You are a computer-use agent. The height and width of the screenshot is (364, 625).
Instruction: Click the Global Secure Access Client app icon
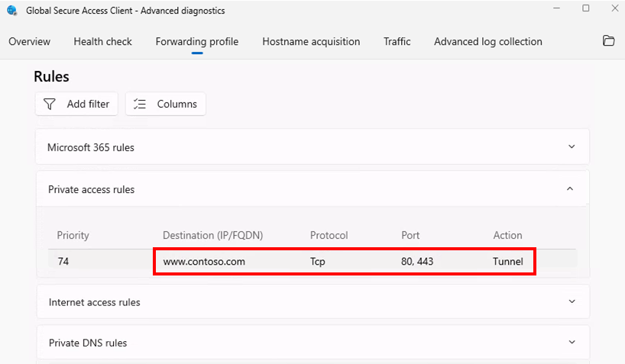coord(12,11)
